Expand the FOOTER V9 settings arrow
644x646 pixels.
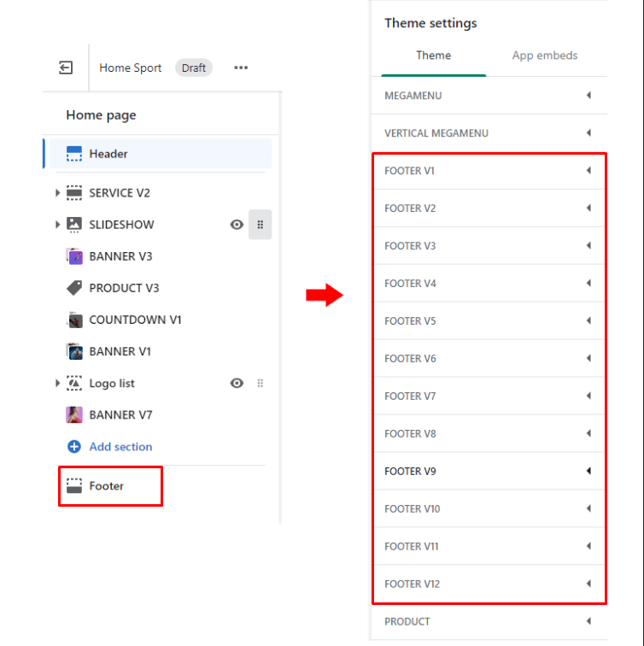click(588, 472)
